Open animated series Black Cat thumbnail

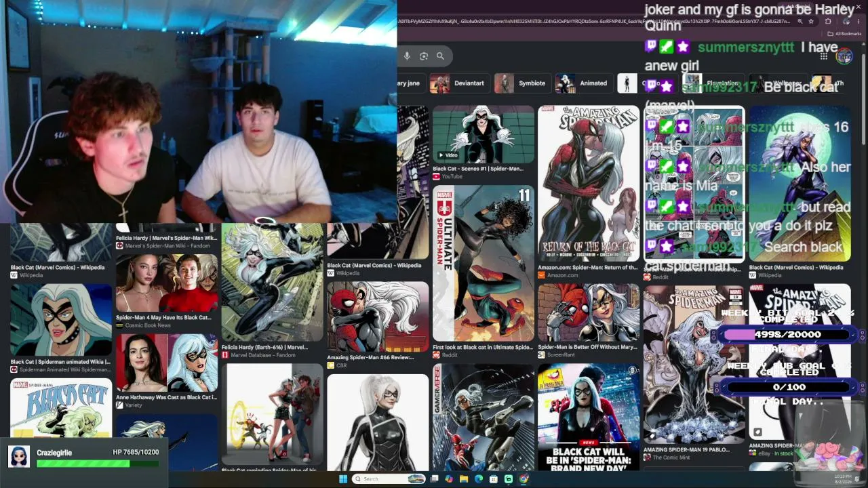click(x=61, y=319)
